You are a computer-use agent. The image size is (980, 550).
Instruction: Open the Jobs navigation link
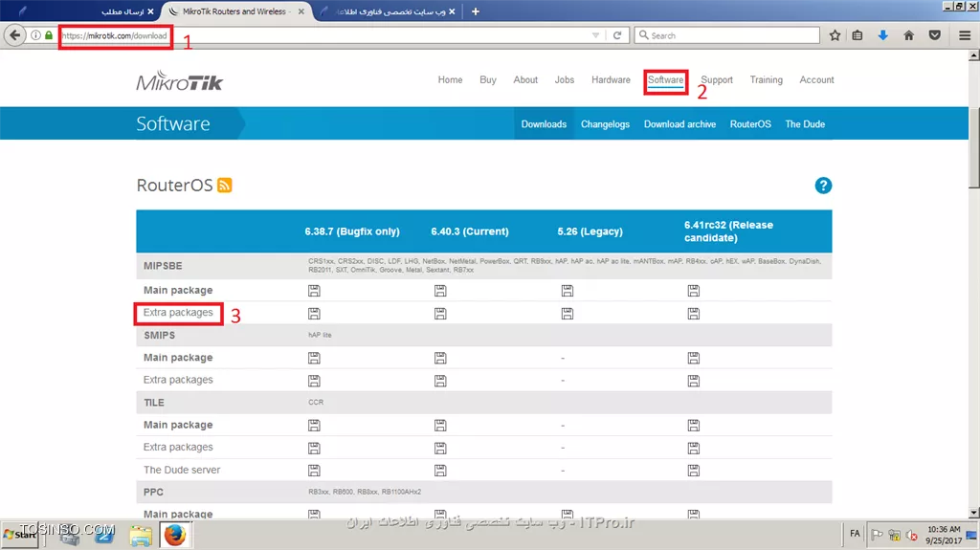pos(564,80)
